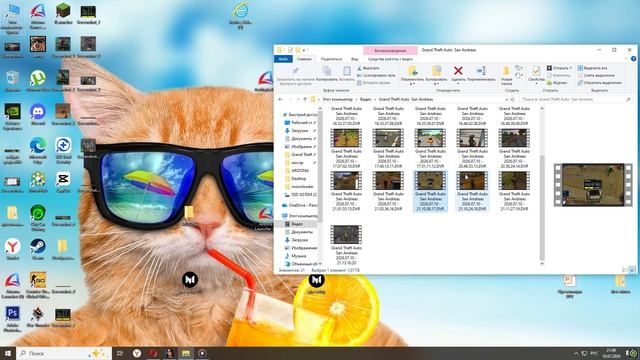This screenshot has height=360, width=640.
Task: Open Discord desktop icon
Action: point(38,111)
